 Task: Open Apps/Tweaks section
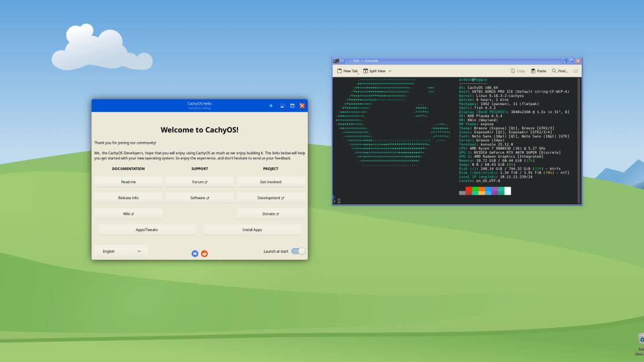147,230
